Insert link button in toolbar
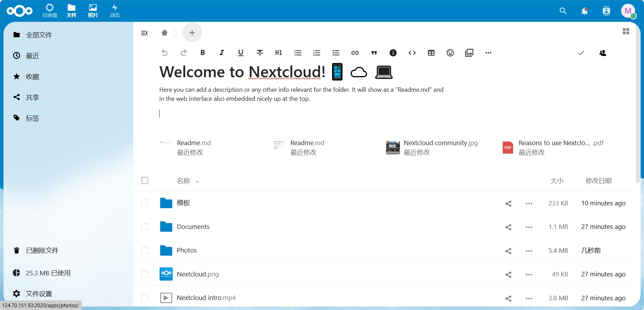 coord(355,53)
